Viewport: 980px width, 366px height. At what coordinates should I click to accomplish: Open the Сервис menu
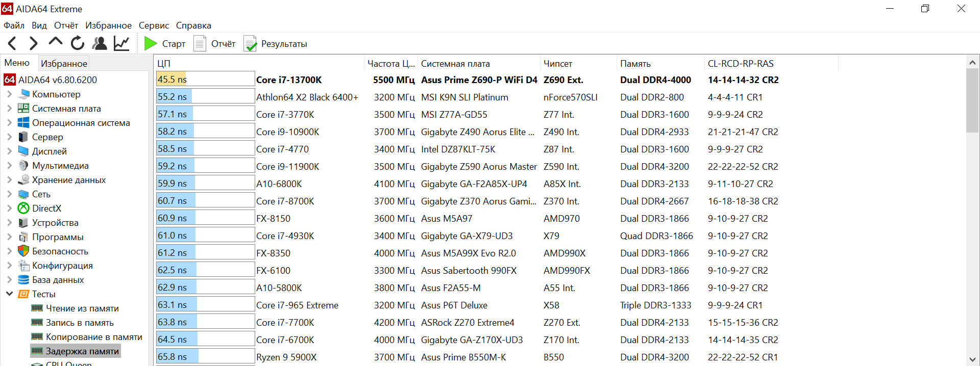tap(154, 25)
